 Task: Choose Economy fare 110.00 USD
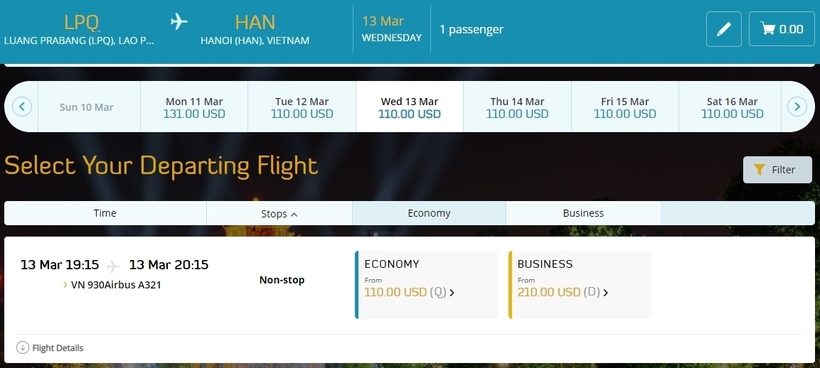[x=427, y=285]
